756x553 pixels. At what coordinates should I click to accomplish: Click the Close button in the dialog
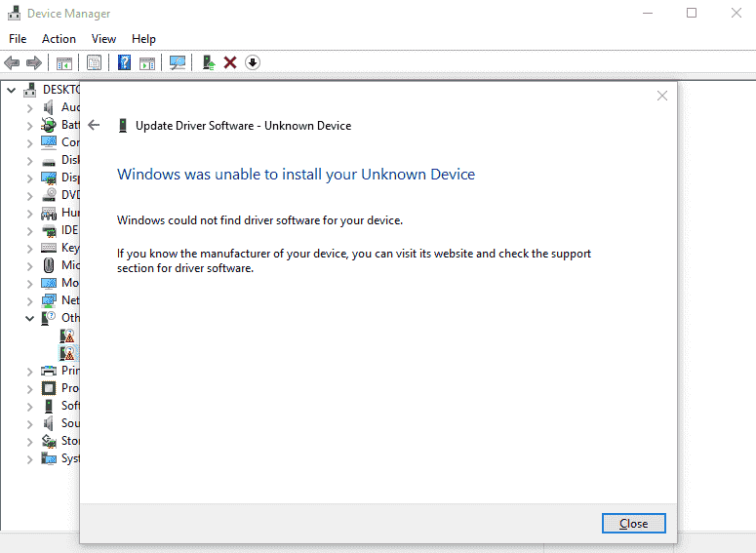coord(633,523)
